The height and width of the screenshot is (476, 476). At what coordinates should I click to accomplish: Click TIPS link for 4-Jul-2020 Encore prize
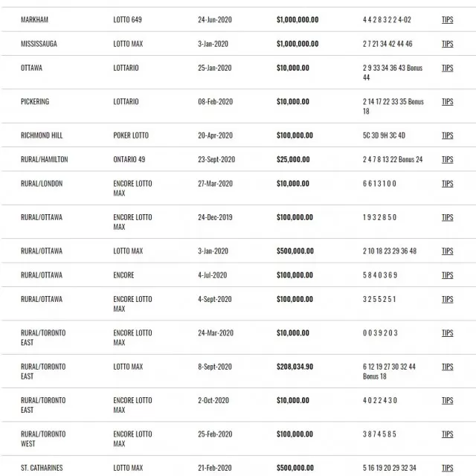[447, 275]
